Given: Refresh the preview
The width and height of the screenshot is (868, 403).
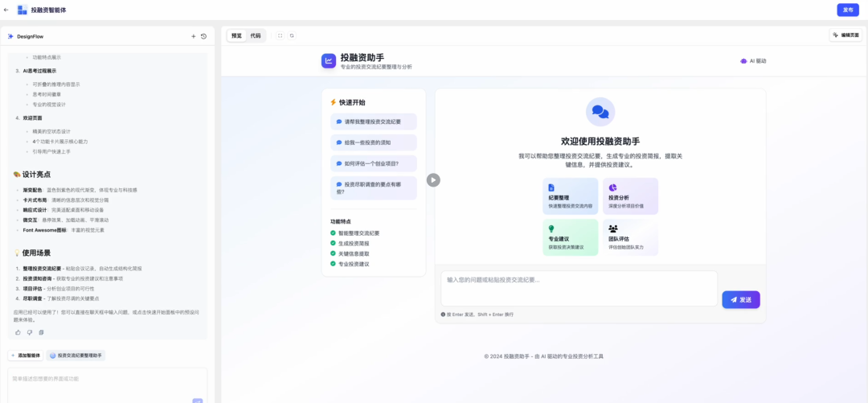Looking at the screenshot, I should [x=292, y=35].
